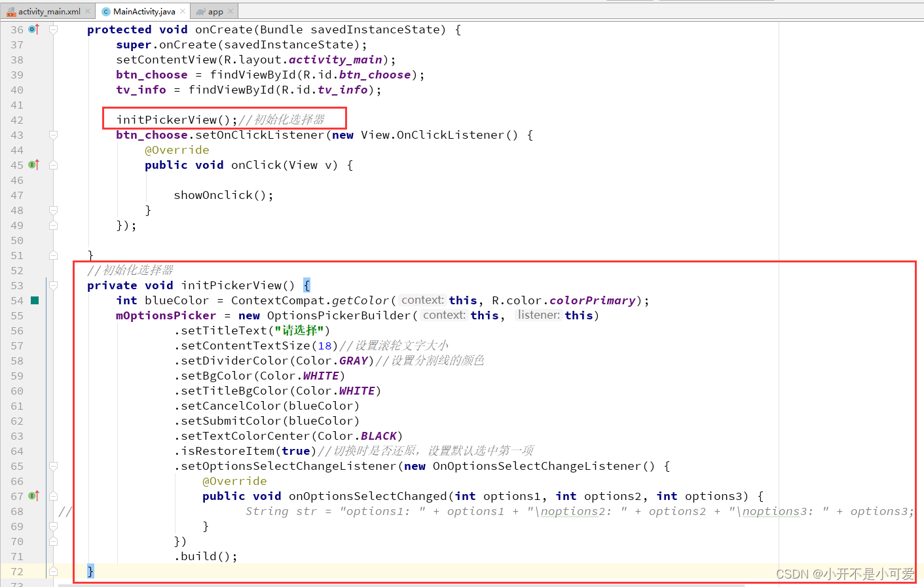Click the Java class icon on MainActivity.java tab

tap(105, 10)
